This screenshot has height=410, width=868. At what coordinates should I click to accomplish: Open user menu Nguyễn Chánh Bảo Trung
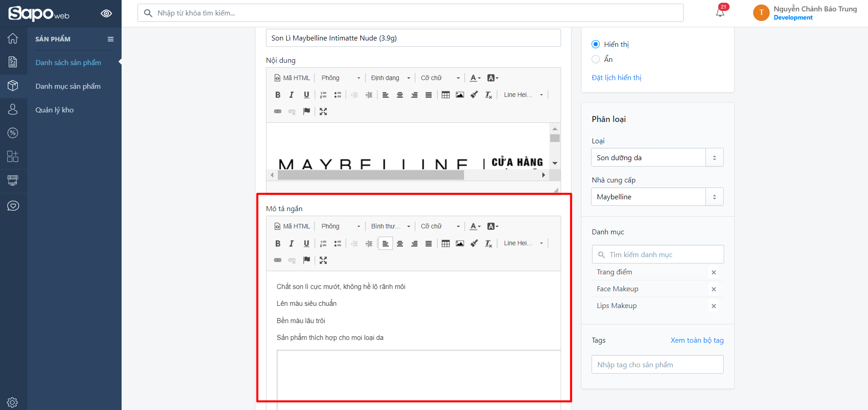coord(805,13)
